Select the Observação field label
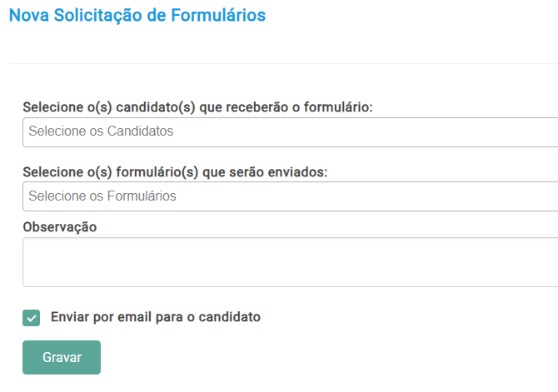The width and height of the screenshot is (558, 392). pos(60,226)
